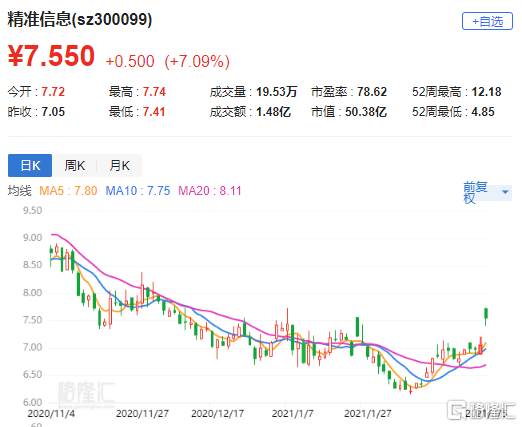The height and width of the screenshot is (427, 522).
Task: Click the percent change (+7.09%)
Action: pyautogui.click(x=197, y=61)
